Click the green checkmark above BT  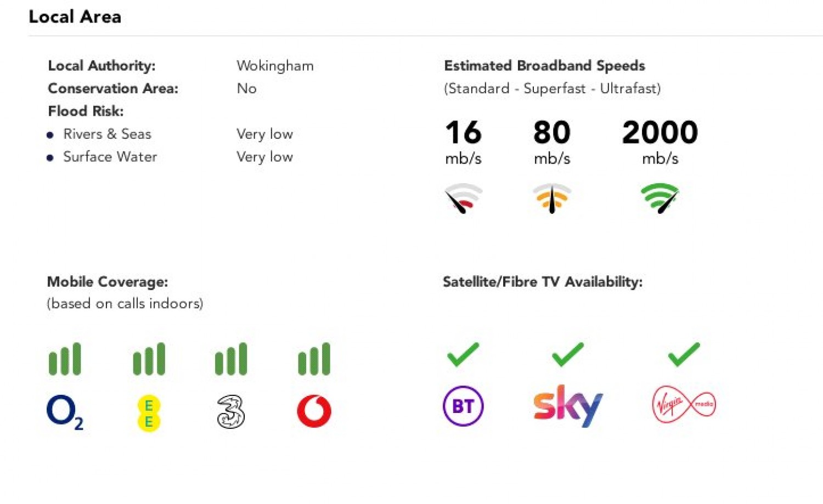(x=463, y=354)
